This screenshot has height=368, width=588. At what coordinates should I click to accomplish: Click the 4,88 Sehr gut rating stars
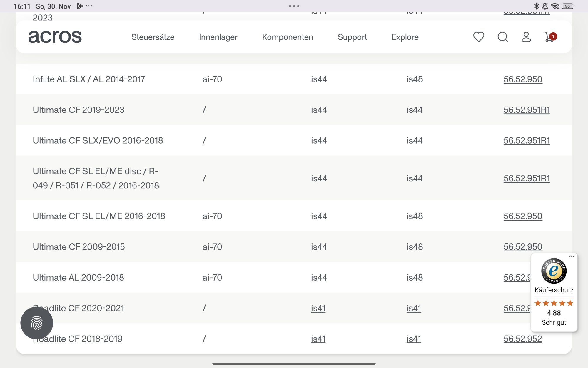click(x=554, y=303)
